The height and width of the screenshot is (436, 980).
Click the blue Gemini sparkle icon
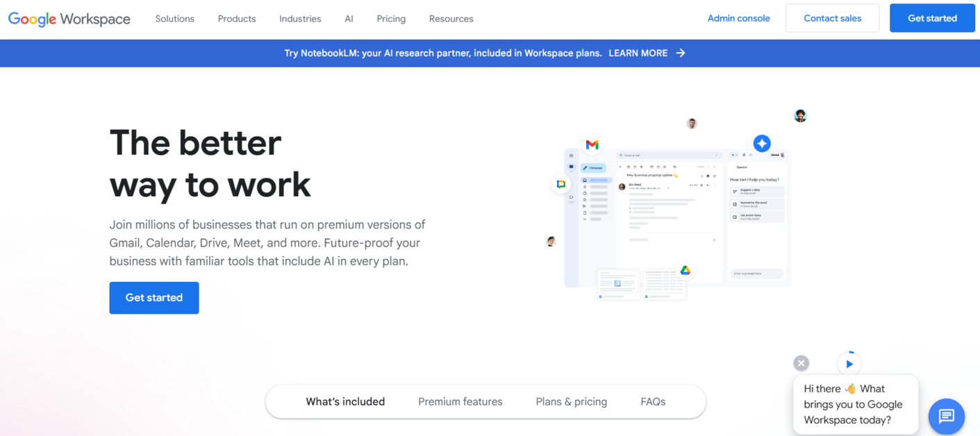pos(762,143)
